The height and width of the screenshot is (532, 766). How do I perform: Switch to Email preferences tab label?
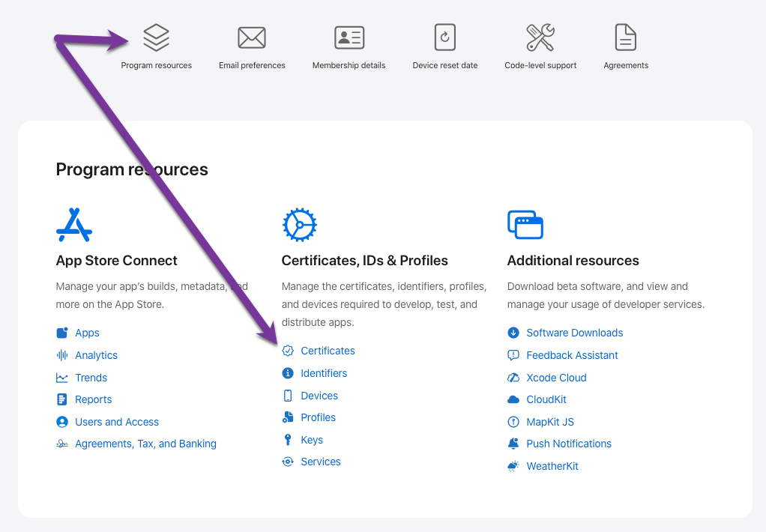[252, 65]
